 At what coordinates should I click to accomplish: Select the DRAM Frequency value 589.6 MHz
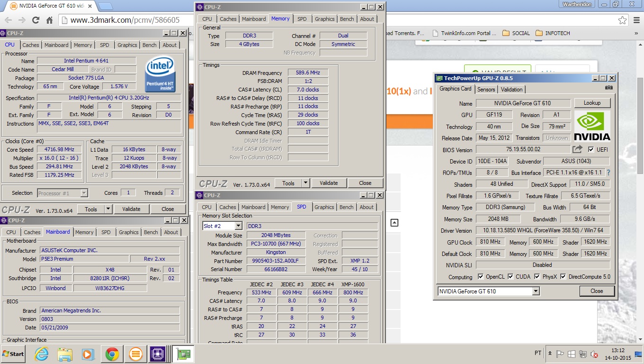click(x=308, y=73)
